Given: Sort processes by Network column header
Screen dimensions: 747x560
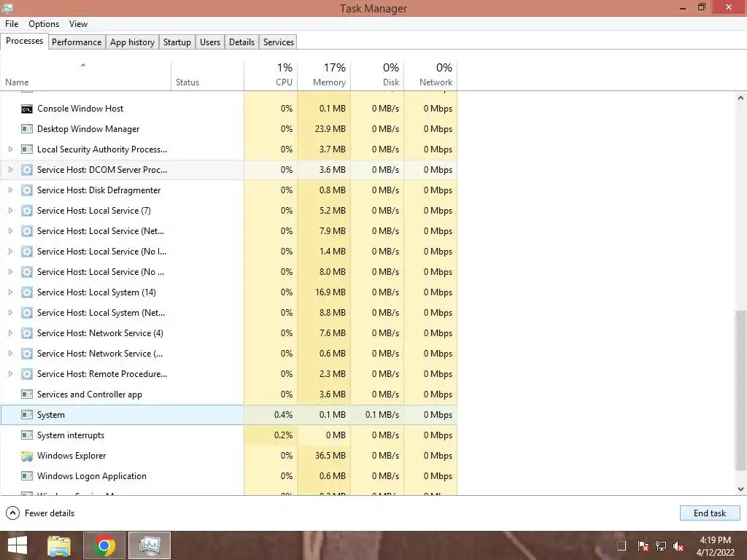Looking at the screenshot, I should [430, 76].
